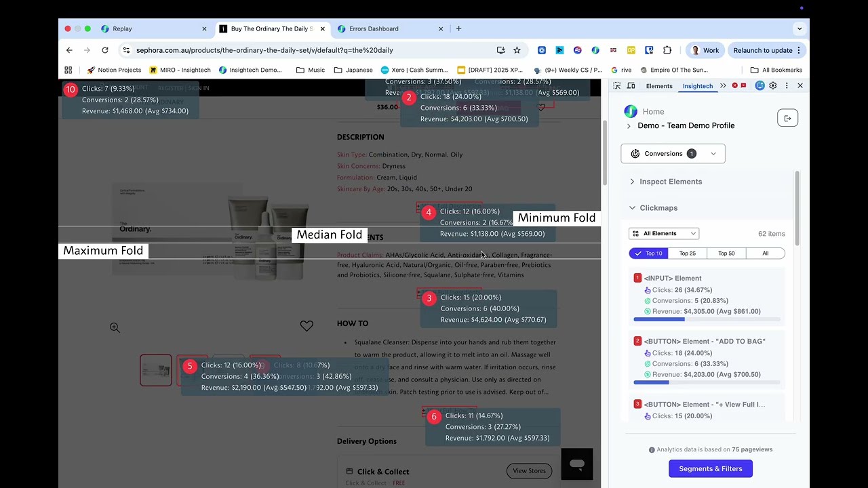Image resolution: width=868 pixels, height=488 pixels.
Task: Open the DevTools settings gear
Action: pos(772,86)
